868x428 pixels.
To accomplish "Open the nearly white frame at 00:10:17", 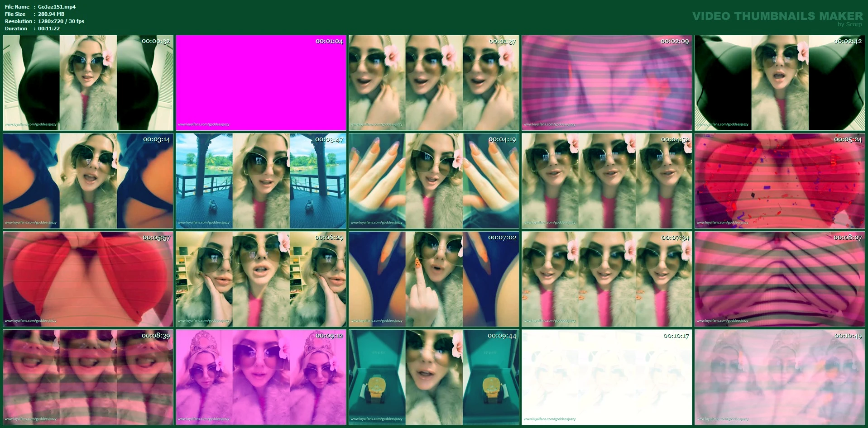I will (607, 377).
